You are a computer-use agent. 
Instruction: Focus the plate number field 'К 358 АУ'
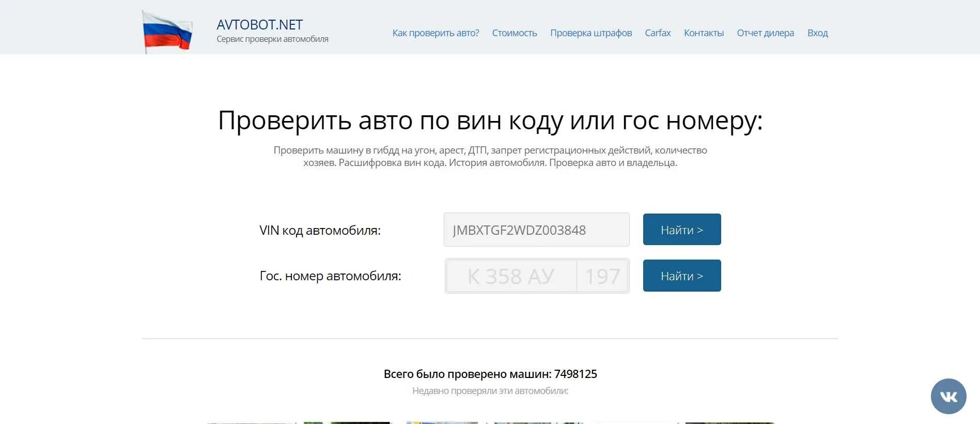511,276
